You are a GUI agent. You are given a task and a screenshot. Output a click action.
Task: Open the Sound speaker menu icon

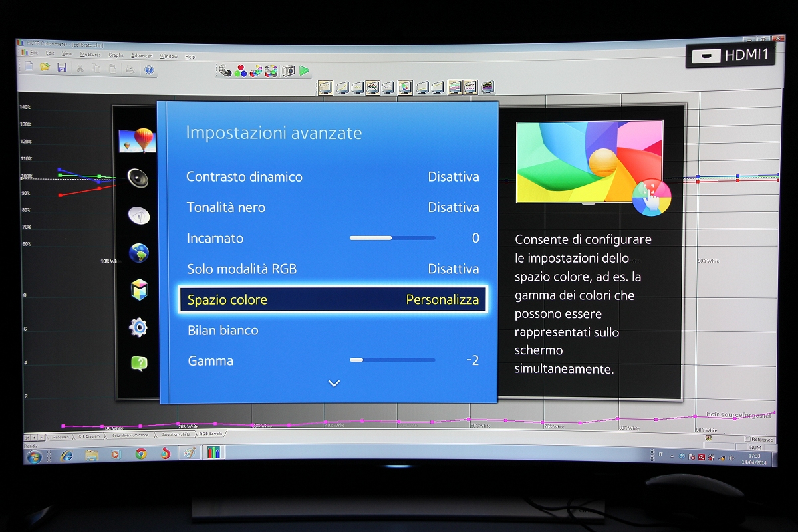(138, 178)
